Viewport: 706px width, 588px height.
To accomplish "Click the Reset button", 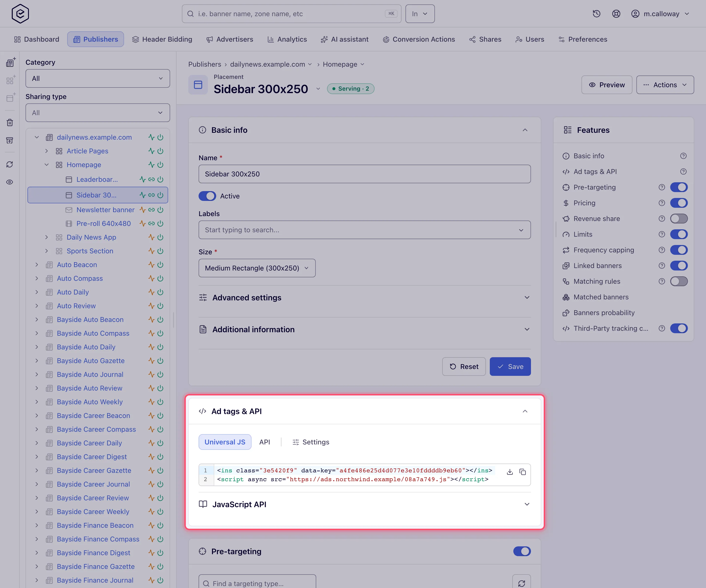I will click(464, 366).
